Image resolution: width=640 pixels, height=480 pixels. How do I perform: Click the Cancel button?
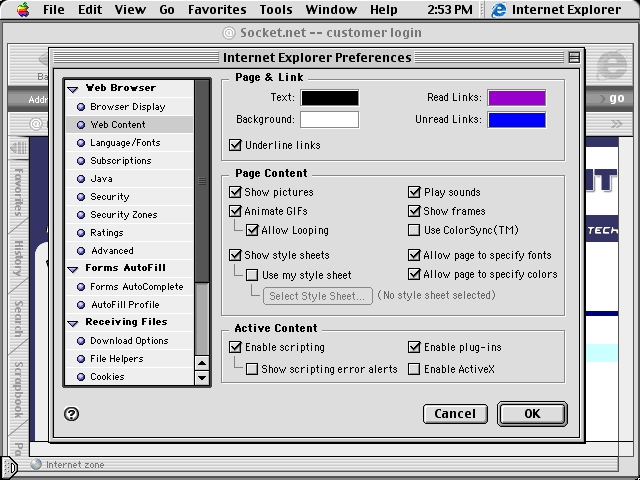pyautogui.click(x=455, y=414)
